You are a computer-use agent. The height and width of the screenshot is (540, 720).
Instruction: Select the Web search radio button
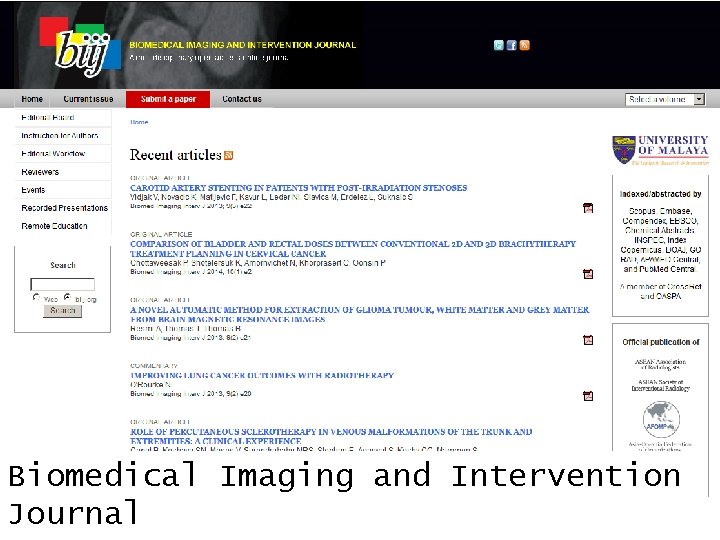pyautogui.click(x=36, y=298)
